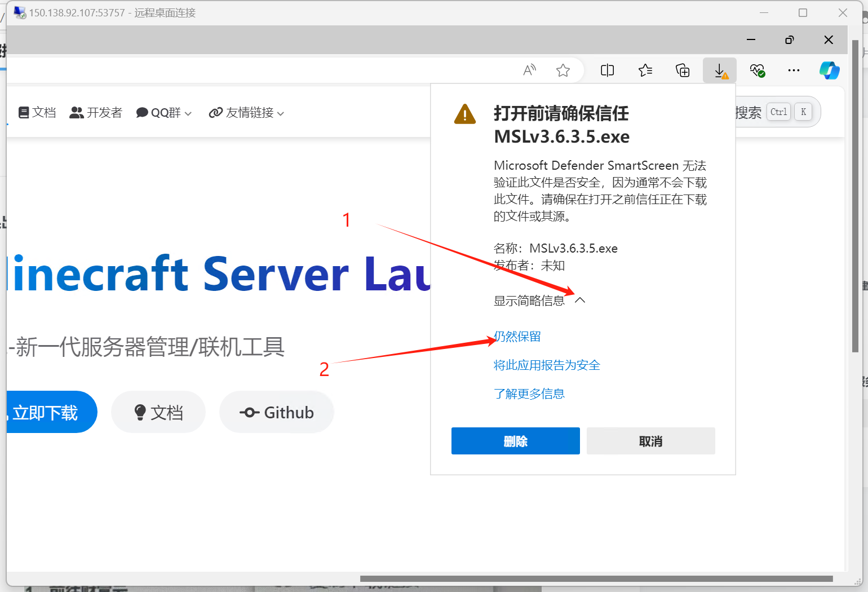Click the 搜索 Ctrl K search box
868x592 pixels.
tap(778, 112)
